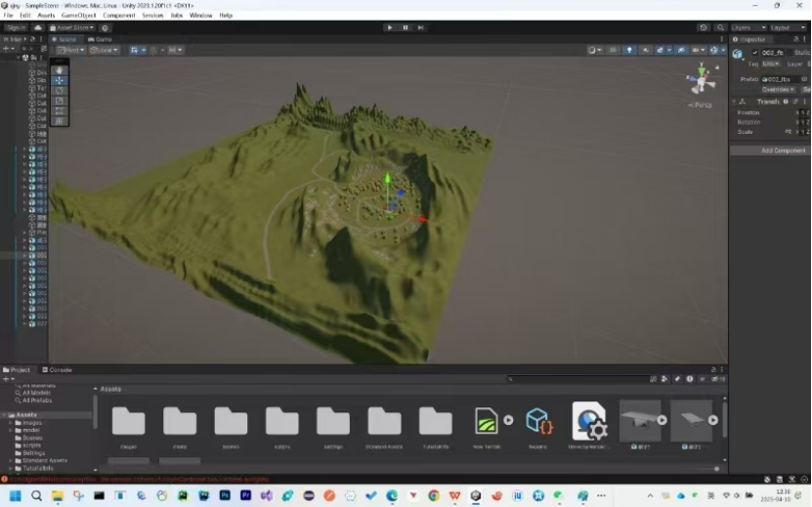Click the scene orientation gizmo
The width and height of the screenshot is (812, 507).
pyautogui.click(x=701, y=79)
